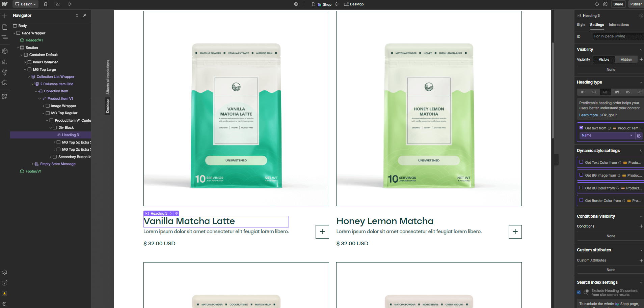
Task: Open the Variables panel icon
Action: pyautogui.click(x=5, y=62)
